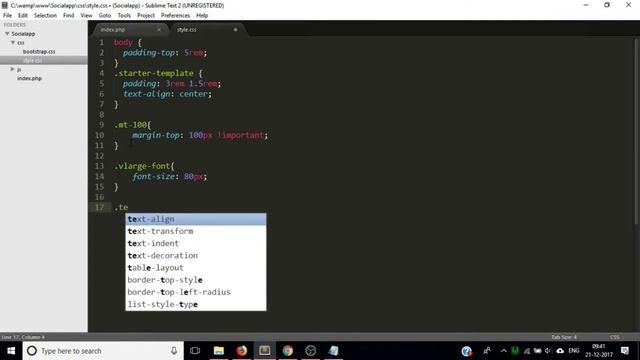Open index.php in the sidebar
Image resolution: width=640 pixels, height=360 pixels.
click(29, 78)
